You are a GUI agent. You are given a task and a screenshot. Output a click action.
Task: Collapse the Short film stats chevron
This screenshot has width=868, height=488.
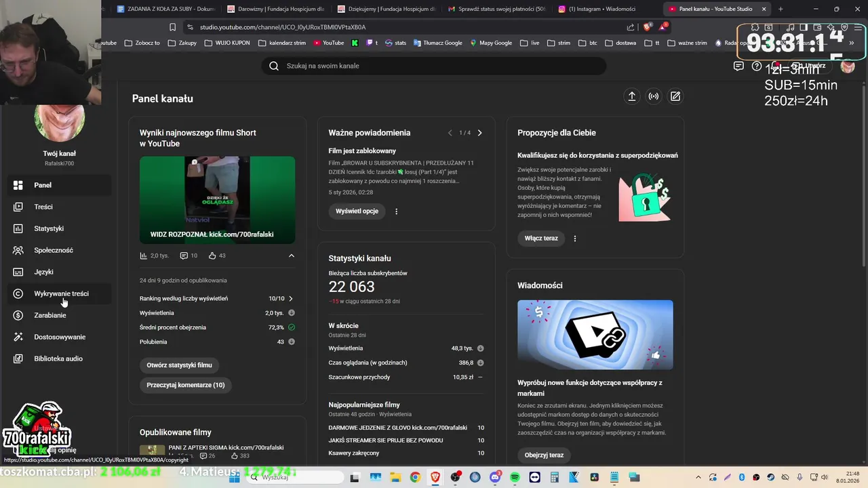click(x=292, y=256)
